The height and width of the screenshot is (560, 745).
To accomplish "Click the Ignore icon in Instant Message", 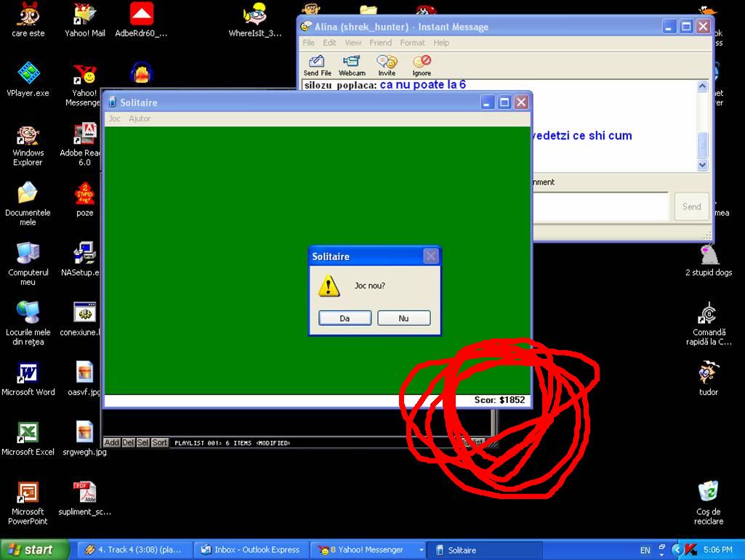I will [x=422, y=65].
